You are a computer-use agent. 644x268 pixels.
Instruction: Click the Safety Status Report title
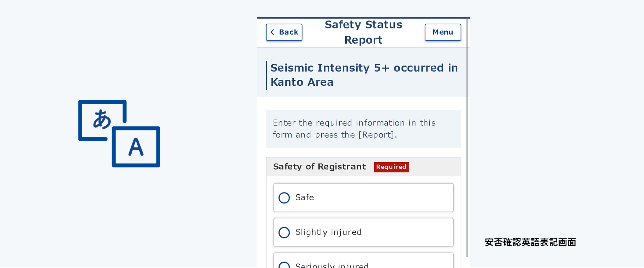(363, 32)
